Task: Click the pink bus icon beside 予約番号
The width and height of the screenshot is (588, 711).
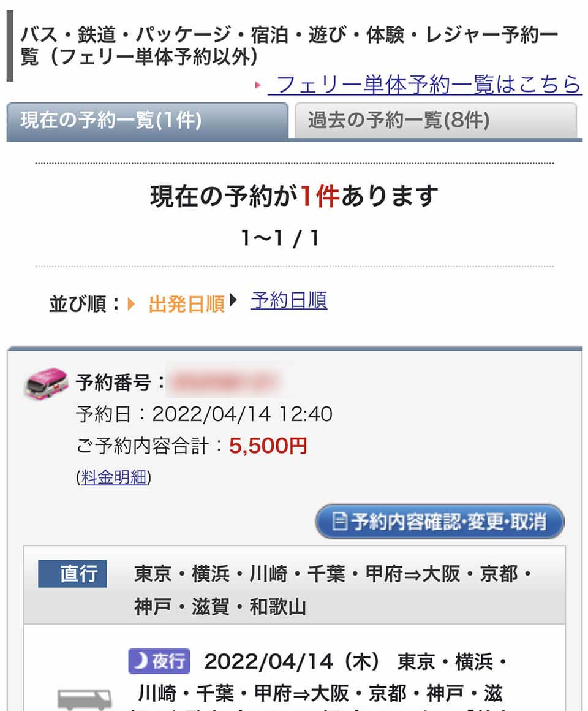Action: pyautogui.click(x=46, y=384)
